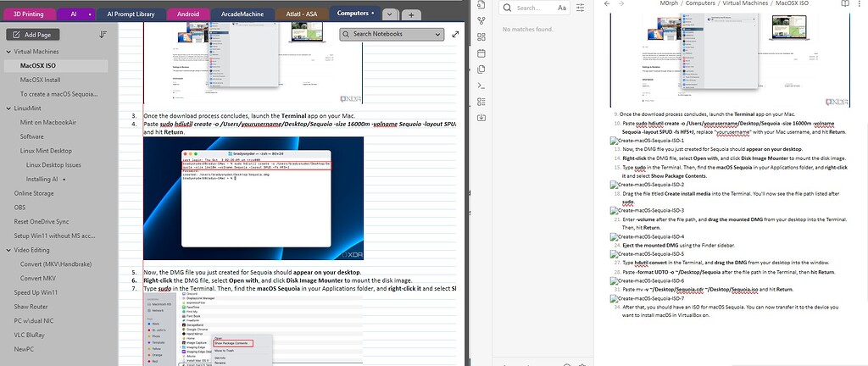Open the daily note calendar icon
Image resolution: width=868 pixels, height=366 pixels.
point(481,53)
